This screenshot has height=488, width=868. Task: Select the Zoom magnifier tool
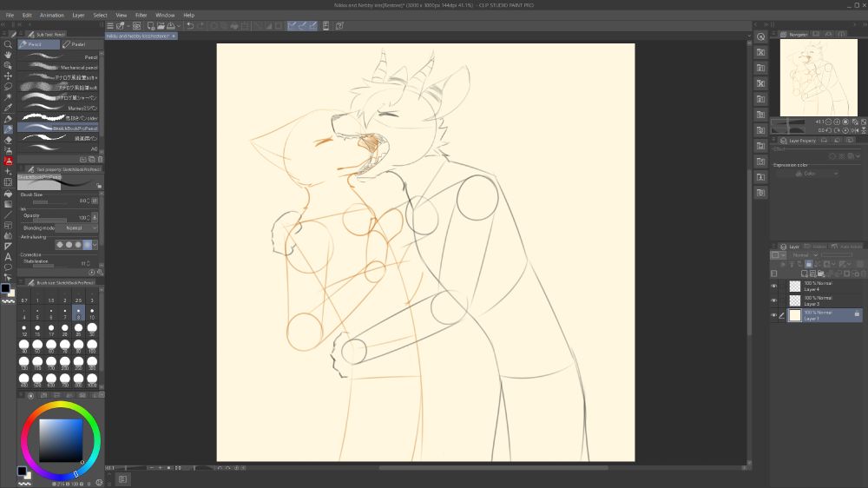point(8,44)
